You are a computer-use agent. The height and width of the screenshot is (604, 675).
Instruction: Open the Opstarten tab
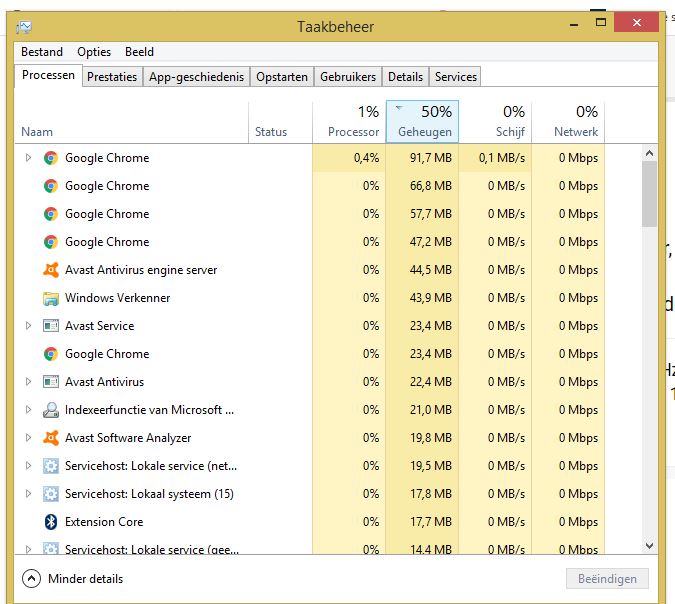[x=282, y=77]
